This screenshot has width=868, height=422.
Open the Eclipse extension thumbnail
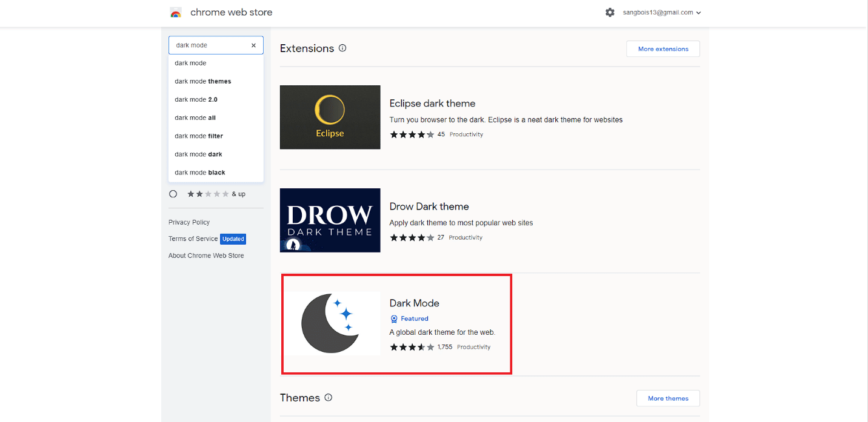330,117
